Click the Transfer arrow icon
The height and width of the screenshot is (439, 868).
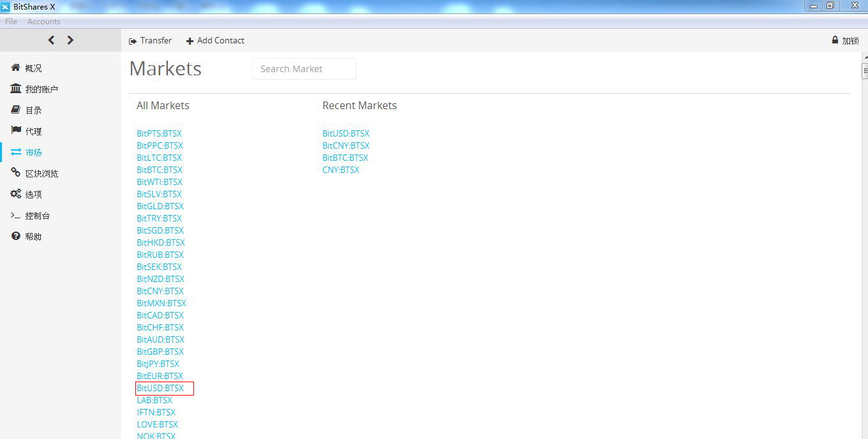(x=133, y=41)
